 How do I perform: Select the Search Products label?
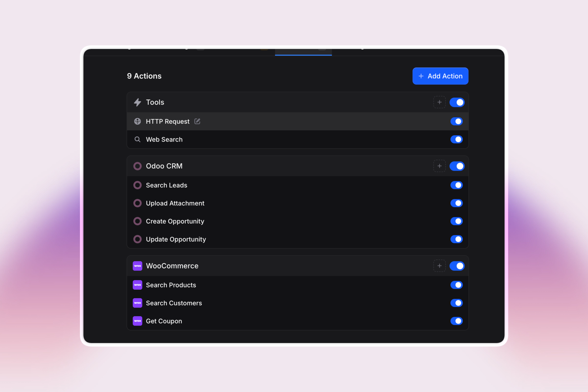(171, 285)
